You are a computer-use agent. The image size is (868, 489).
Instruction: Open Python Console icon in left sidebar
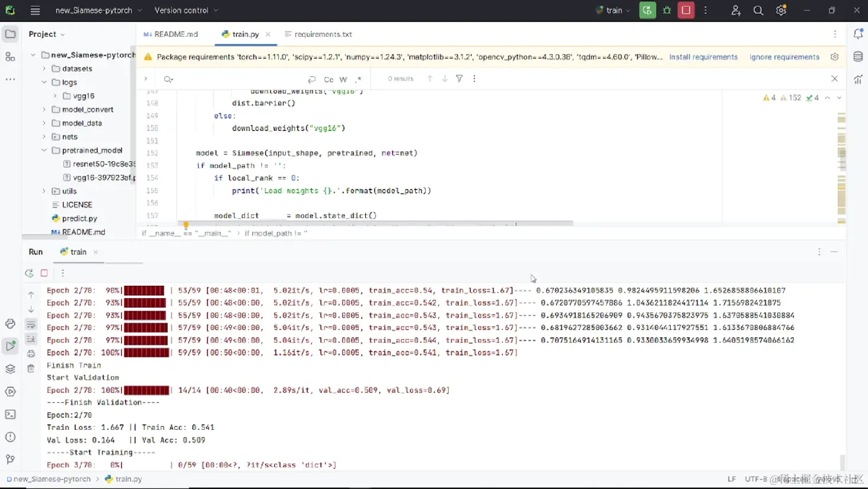(x=10, y=324)
